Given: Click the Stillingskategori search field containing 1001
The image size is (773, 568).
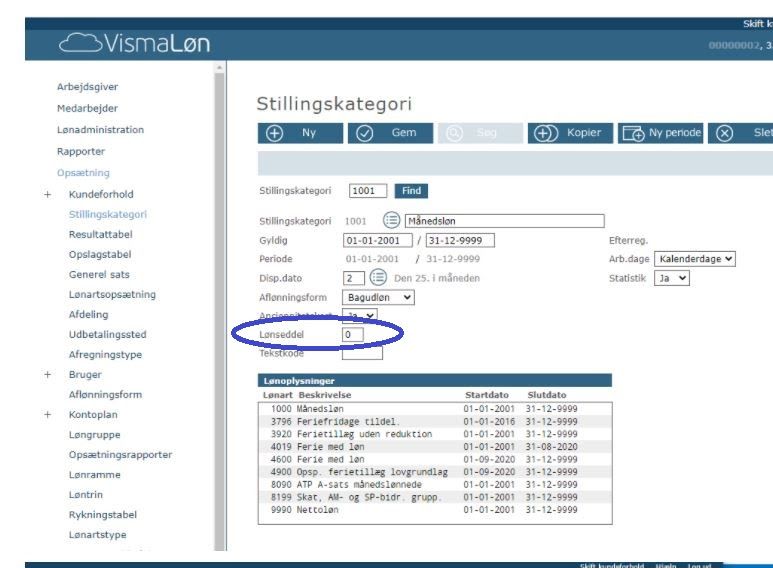Looking at the screenshot, I should tap(368, 191).
